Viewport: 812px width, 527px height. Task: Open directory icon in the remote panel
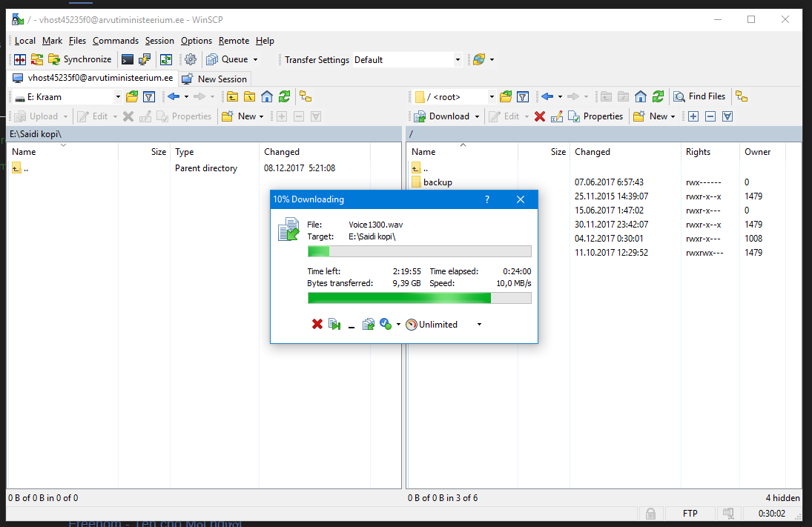click(506, 97)
